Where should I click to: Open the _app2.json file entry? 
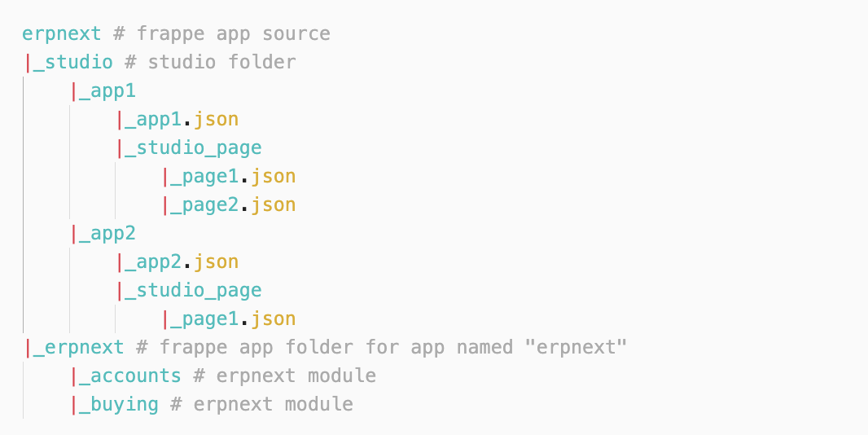click(182, 261)
